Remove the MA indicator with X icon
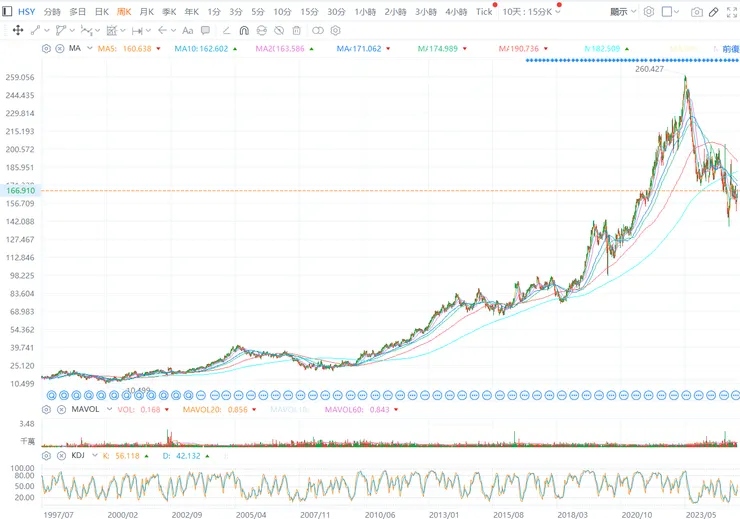 [60, 48]
